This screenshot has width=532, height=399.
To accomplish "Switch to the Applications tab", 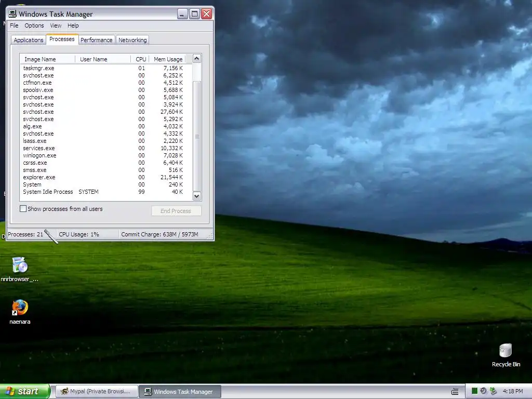I will [29, 40].
